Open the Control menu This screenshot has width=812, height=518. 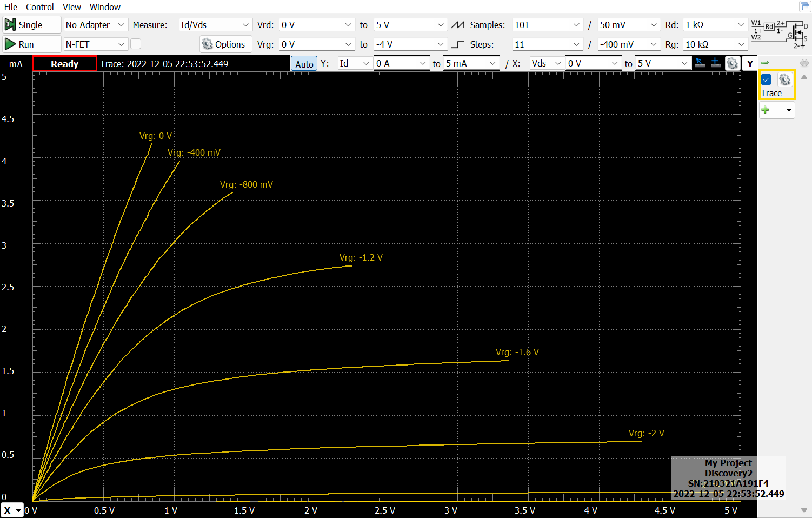[40, 7]
